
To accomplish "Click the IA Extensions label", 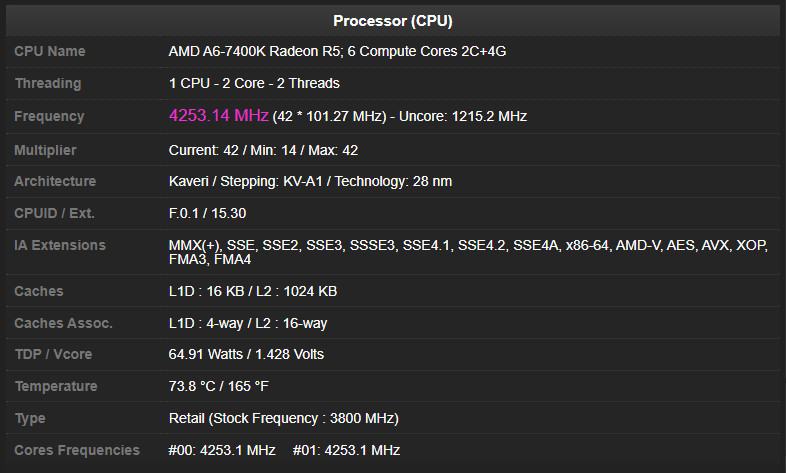I will pyautogui.click(x=59, y=245).
